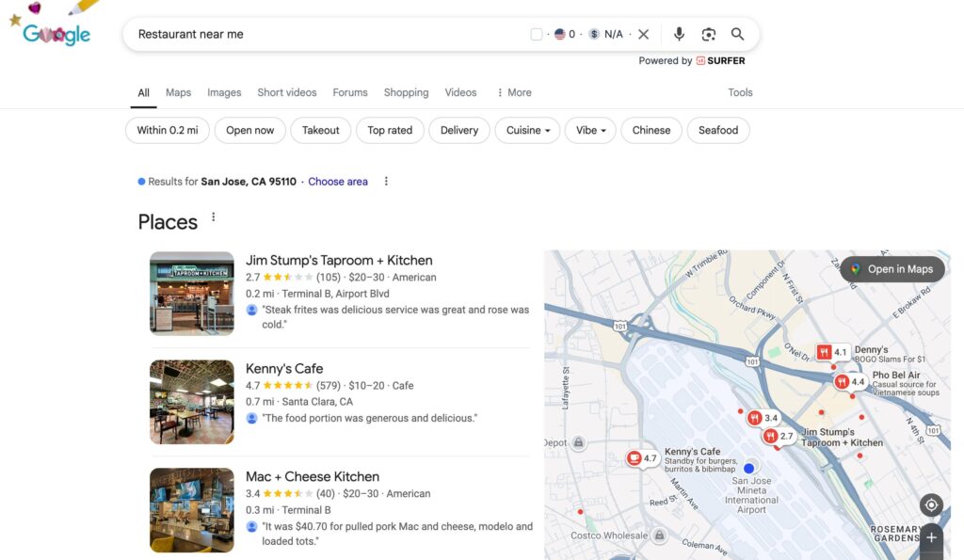This screenshot has width=964, height=560.
Task: Toggle the Open now filter chip
Action: (249, 130)
